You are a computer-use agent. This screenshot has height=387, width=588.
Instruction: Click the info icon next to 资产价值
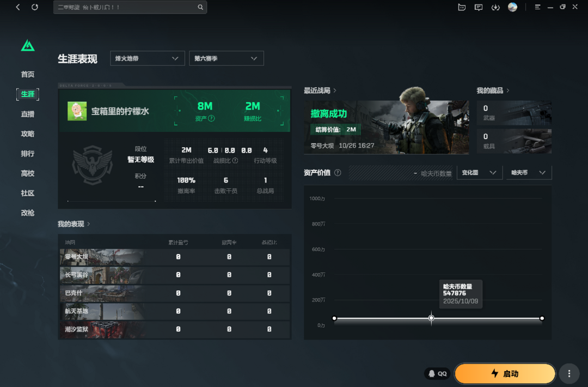click(x=338, y=173)
